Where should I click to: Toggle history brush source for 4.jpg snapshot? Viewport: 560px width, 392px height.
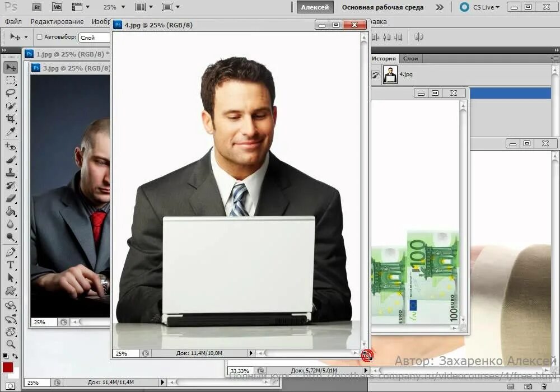click(376, 74)
